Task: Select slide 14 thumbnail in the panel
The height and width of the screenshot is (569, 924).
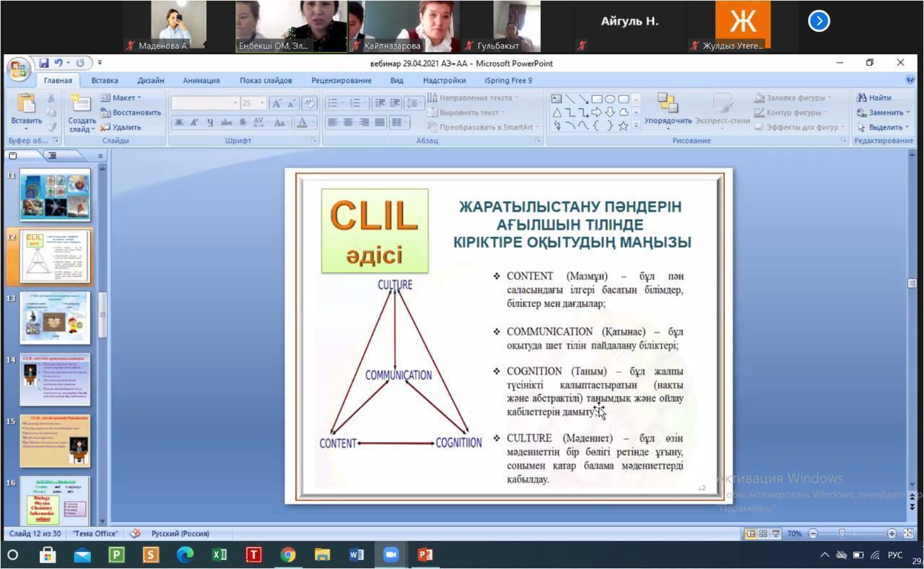Action: point(55,379)
